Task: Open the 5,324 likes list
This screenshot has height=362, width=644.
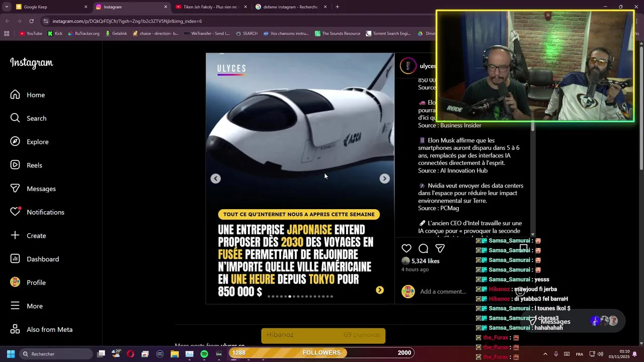Action: click(426, 261)
